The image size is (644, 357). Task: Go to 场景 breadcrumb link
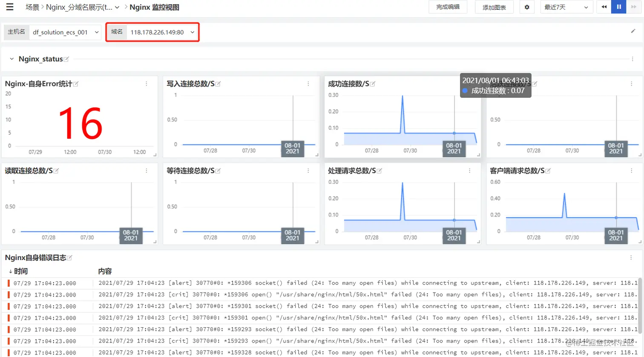pos(32,7)
